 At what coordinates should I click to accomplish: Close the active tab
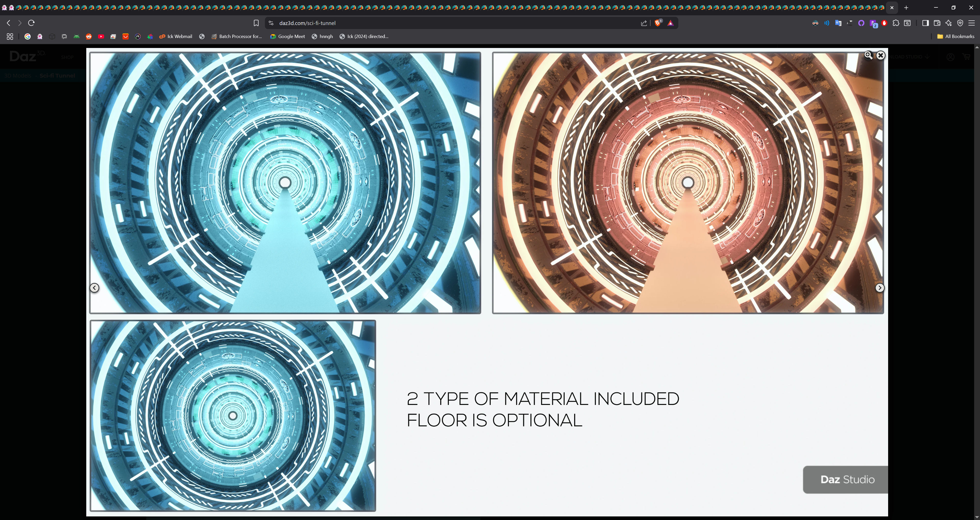coord(892,8)
